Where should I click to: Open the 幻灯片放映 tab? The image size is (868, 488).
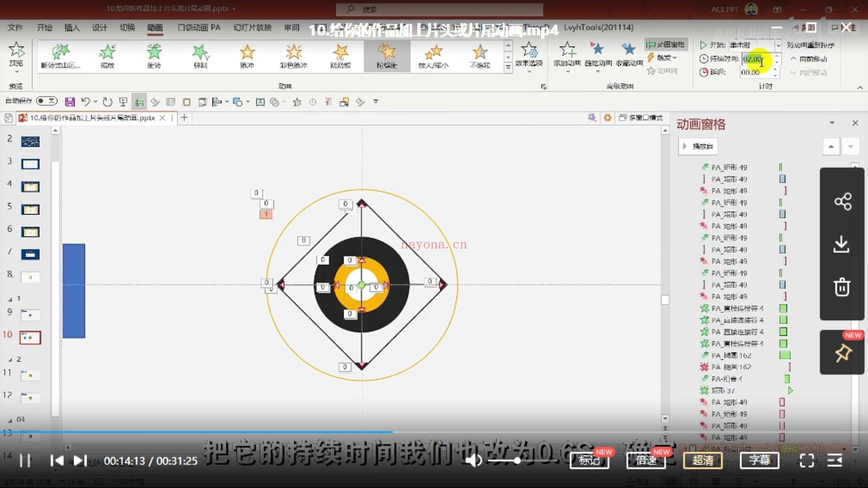coord(252,27)
